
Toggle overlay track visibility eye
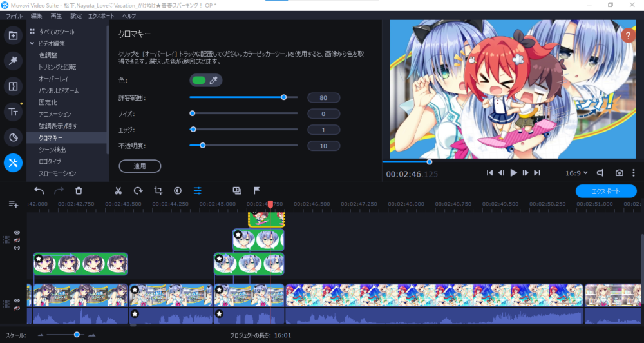pyautogui.click(x=17, y=233)
